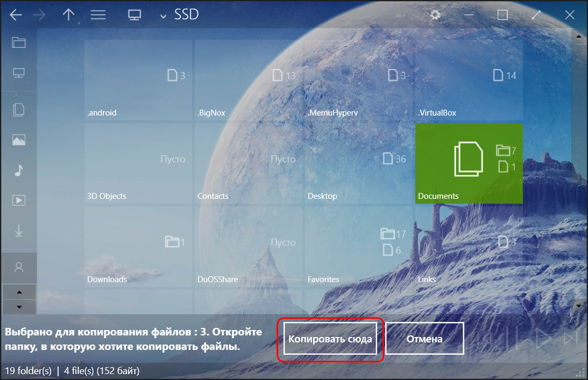Click the sidebar scroll-up arrow button
The width and height of the screenshot is (588, 380).
(x=19, y=292)
